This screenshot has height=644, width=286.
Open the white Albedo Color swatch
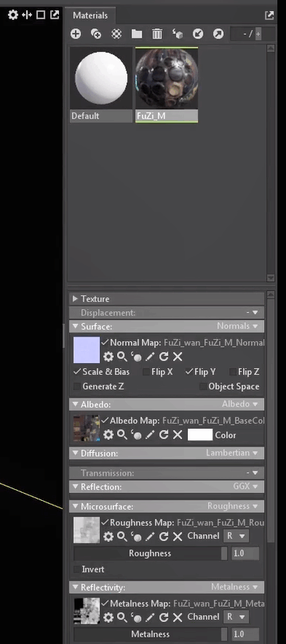pyautogui.click(x=200, y=435)
